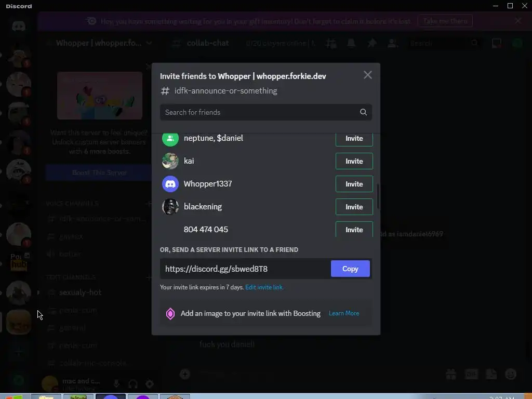Viewport: 532px width, 399px height.
Task: Click Boost This Server button
Action: click(x=99, y=172)
